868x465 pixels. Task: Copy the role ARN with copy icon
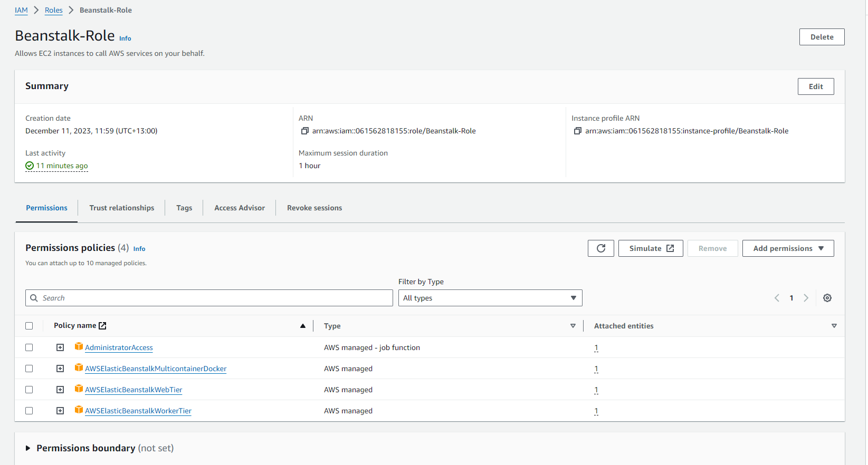pos(304,131)
